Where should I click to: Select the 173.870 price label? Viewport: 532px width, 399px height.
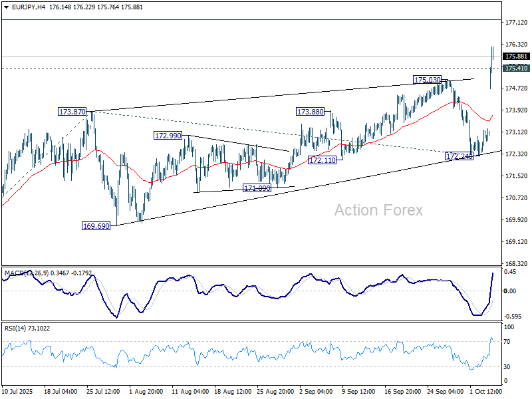(x=72, y=112)
